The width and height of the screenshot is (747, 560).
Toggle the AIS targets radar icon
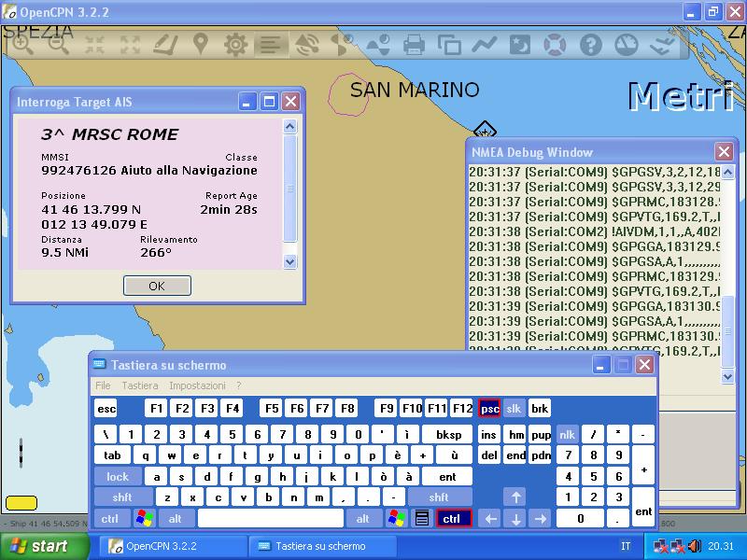307,45
